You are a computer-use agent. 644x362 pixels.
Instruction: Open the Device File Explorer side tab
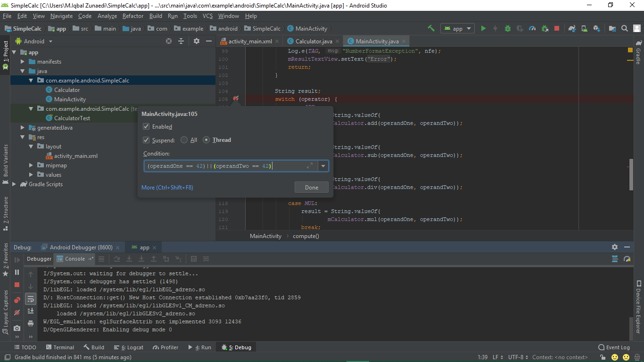pos(638,307)
